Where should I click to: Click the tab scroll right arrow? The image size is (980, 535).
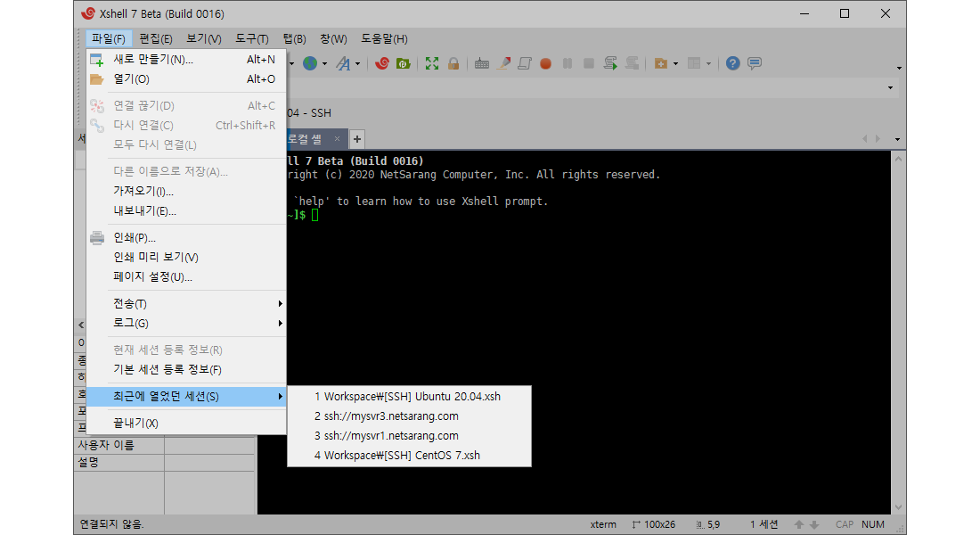(x=878, y=139)
